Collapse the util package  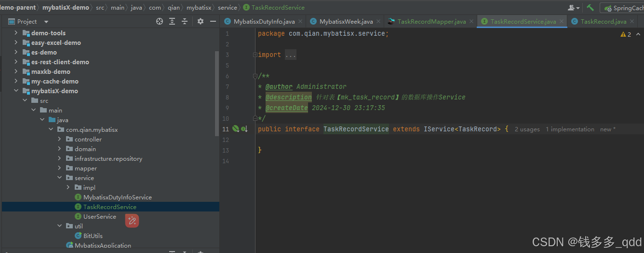59,226
